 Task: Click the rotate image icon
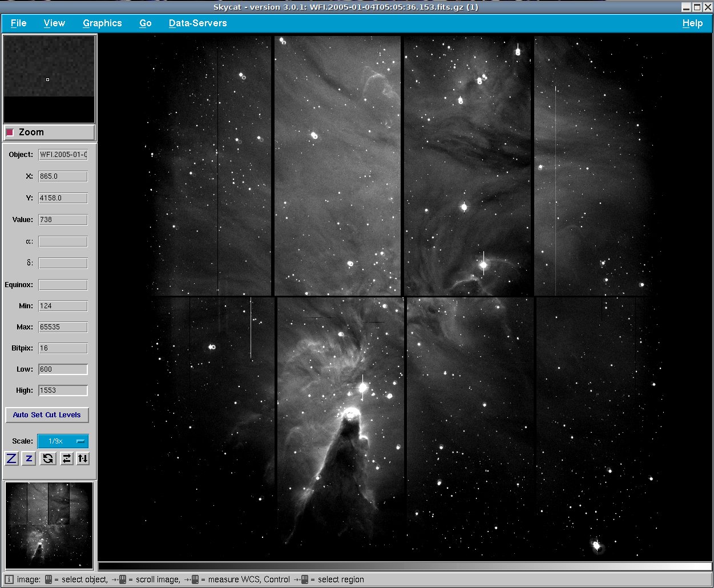(x=48, y=458)
